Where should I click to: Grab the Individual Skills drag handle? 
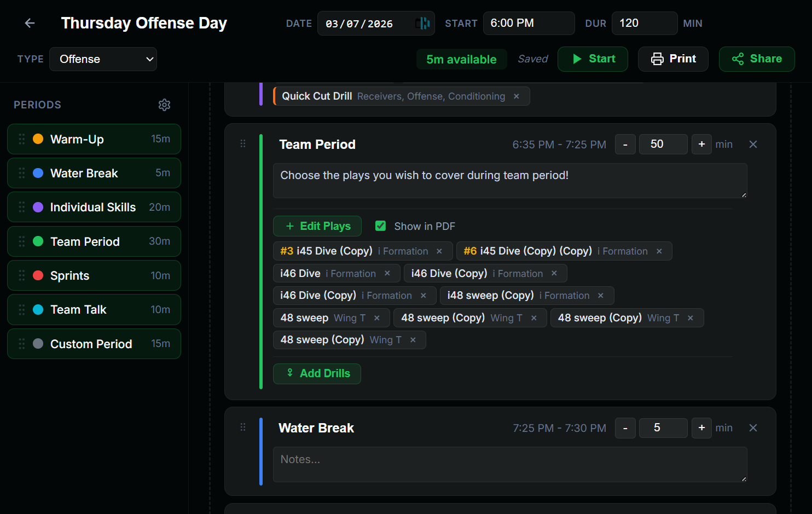pos(22,207)
